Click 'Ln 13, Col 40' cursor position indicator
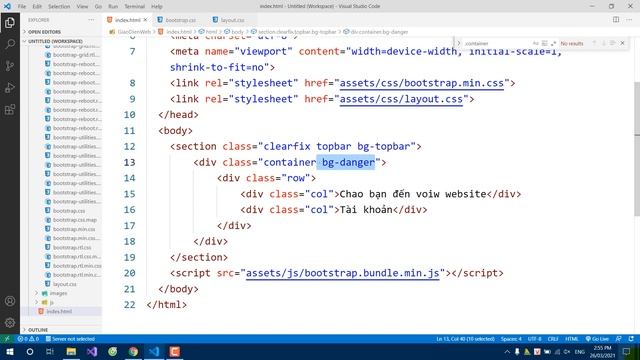640x360 pixels. (465, 339)
